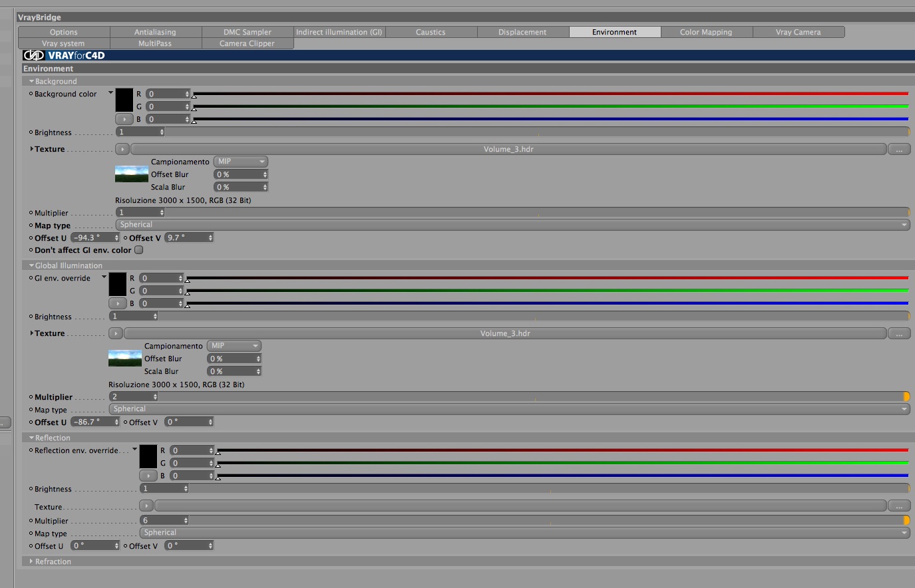
Task: Switch to the Antialiasing tab
Action: (x=156, y=32)
